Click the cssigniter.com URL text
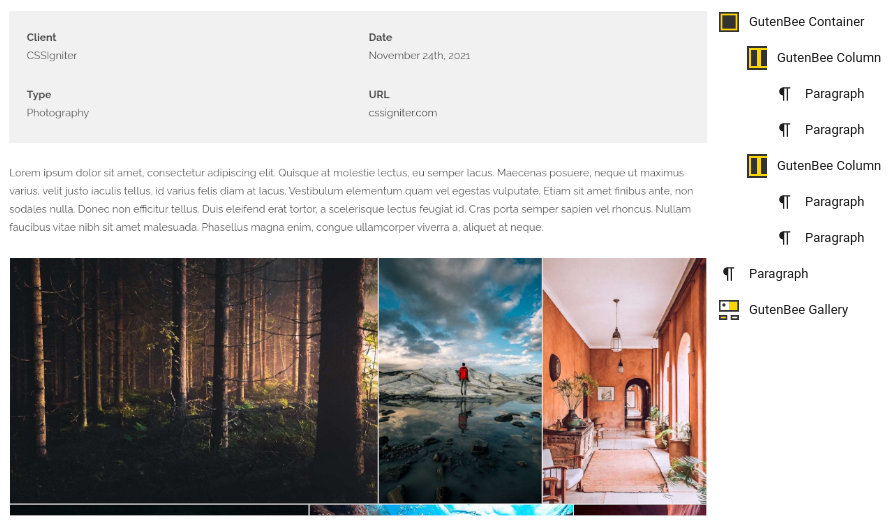 [x=402, y=112]
